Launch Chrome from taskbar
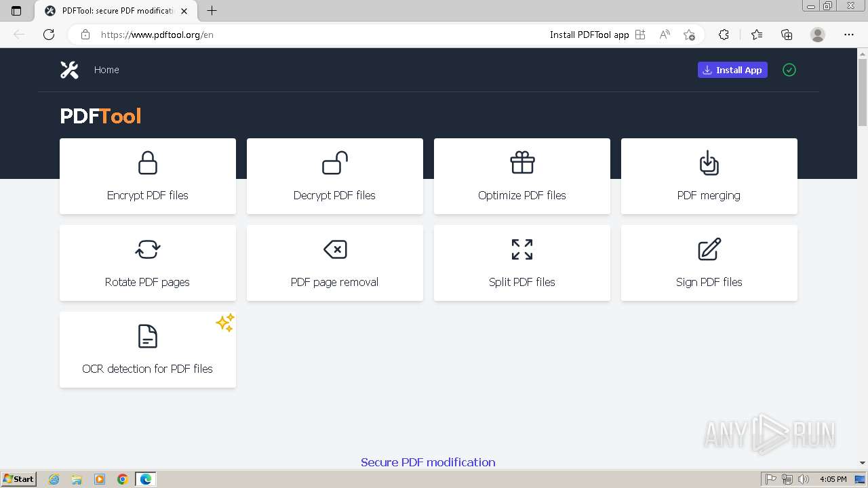 123,479
